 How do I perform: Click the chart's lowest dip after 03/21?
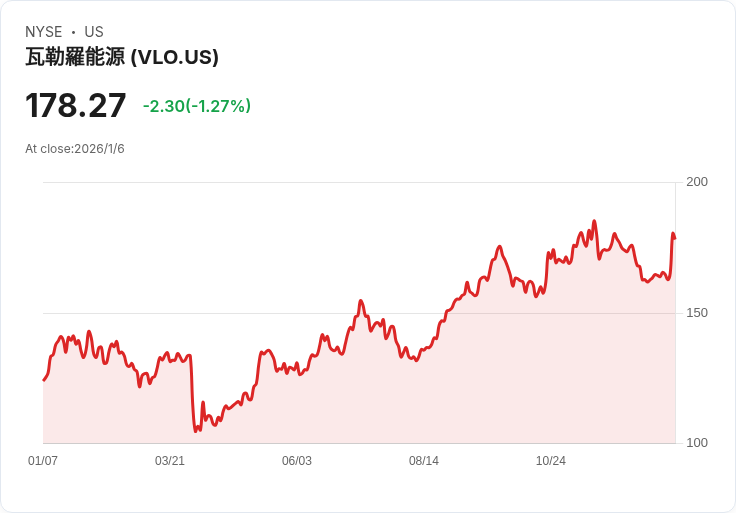(x=195, y=430)
